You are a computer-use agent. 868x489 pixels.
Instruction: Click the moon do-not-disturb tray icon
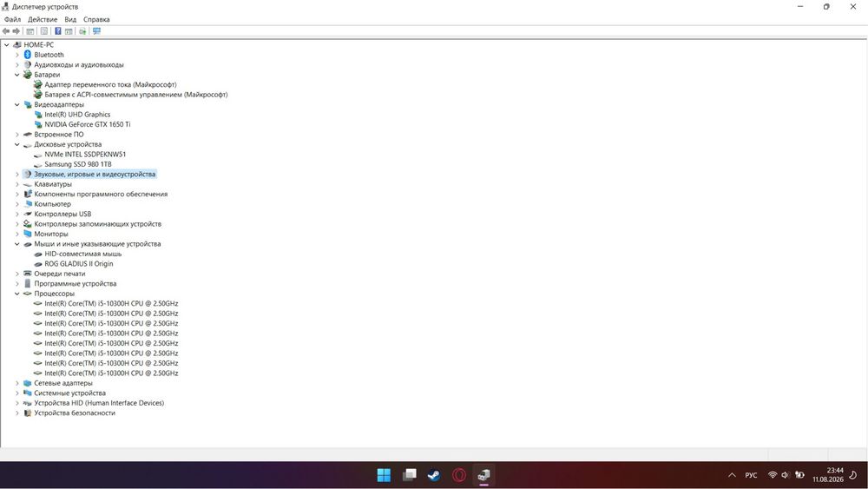[x=853, y=474]
